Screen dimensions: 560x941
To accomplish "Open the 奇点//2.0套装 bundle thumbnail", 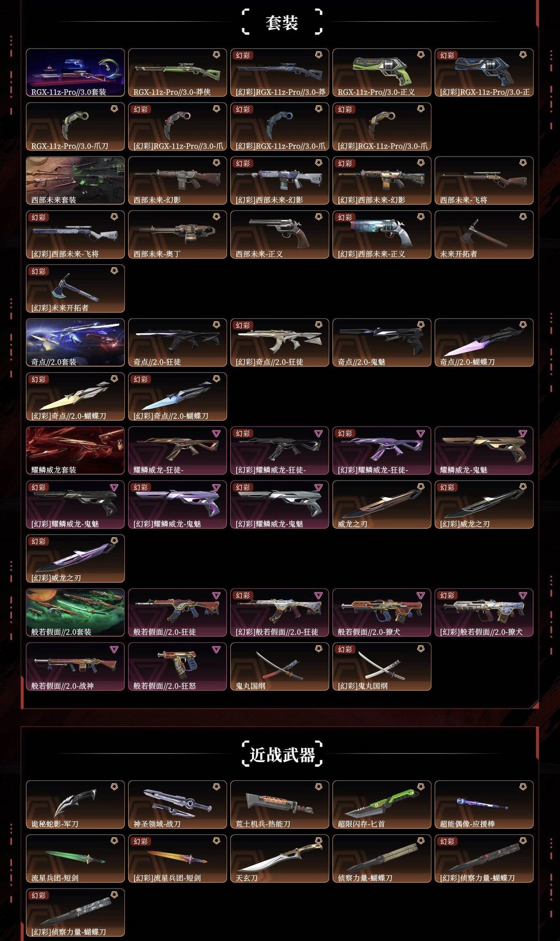I will tap(75, 343).
